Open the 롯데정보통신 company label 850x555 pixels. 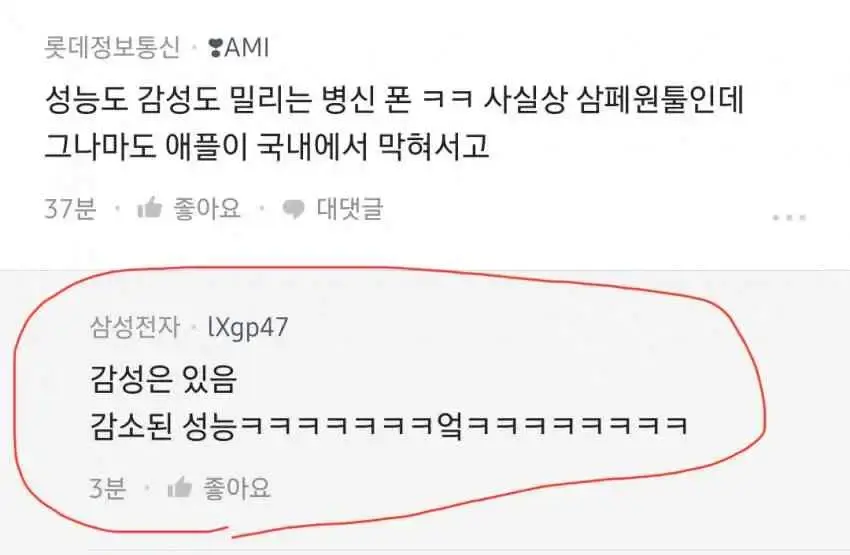pos(112,48)
